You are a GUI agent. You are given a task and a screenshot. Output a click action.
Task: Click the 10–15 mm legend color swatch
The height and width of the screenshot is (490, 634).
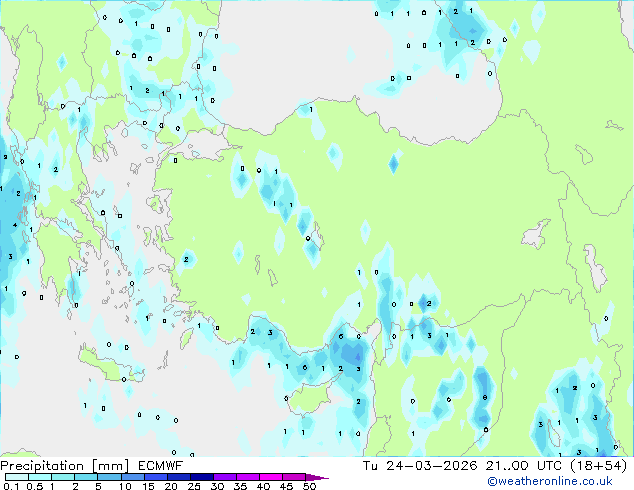pos(132,477)
